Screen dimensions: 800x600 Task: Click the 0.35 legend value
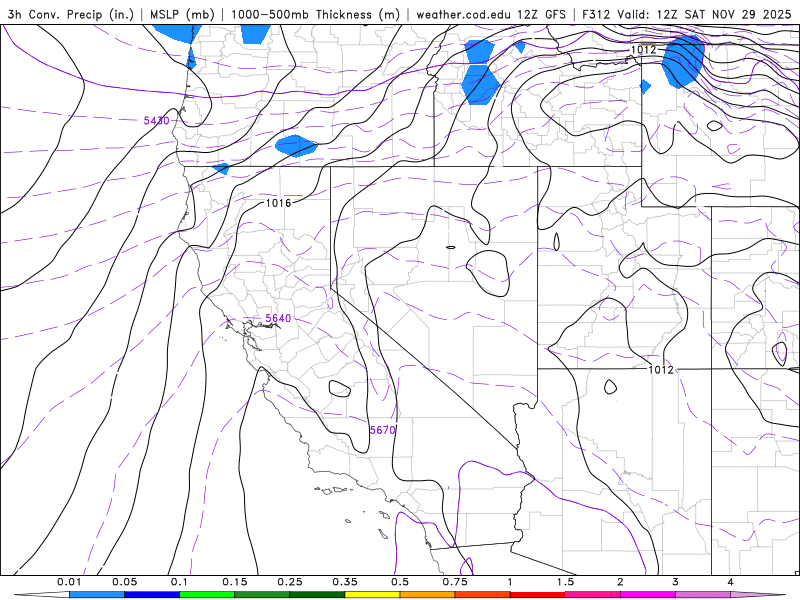(345, 582)
